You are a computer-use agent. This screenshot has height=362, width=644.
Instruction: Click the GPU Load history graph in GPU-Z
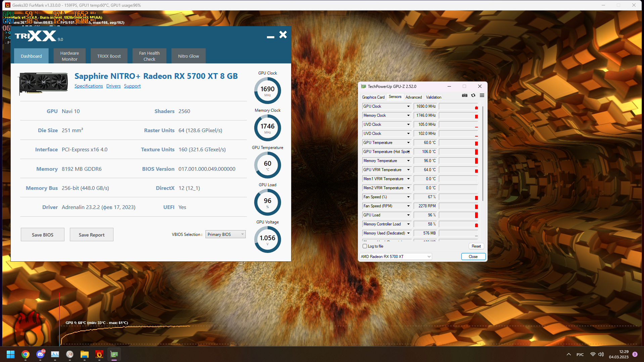[458, 215]
